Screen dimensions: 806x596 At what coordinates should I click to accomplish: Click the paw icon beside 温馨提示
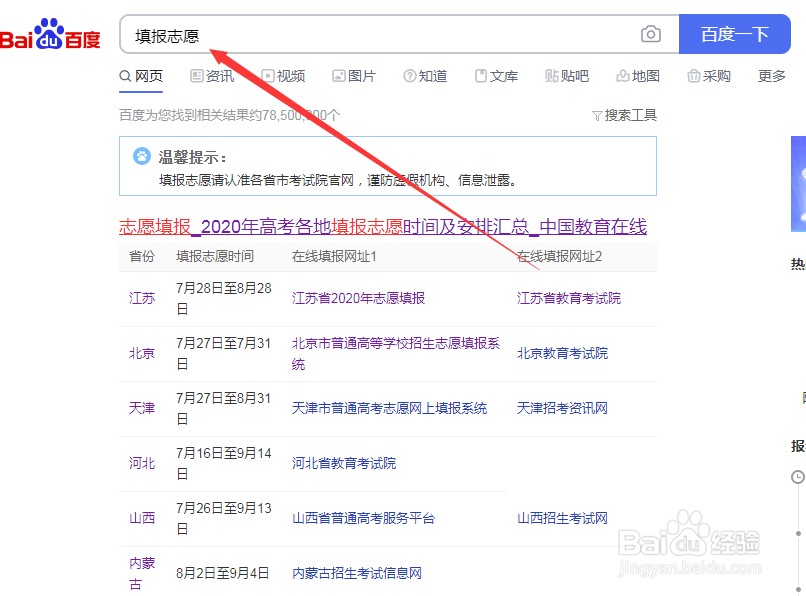142,156
